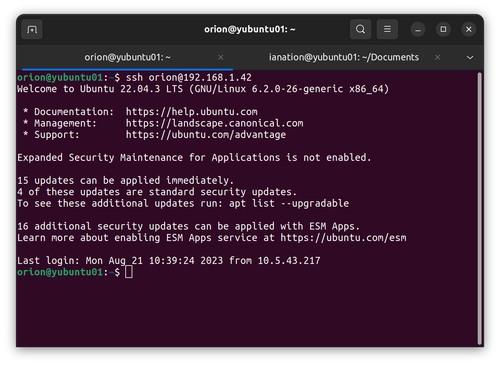The height and width of the screenshot is (365, 500).
Task: Click the window title 'orion@yubuntu01: ~'
Action: [x=250, y=29]
